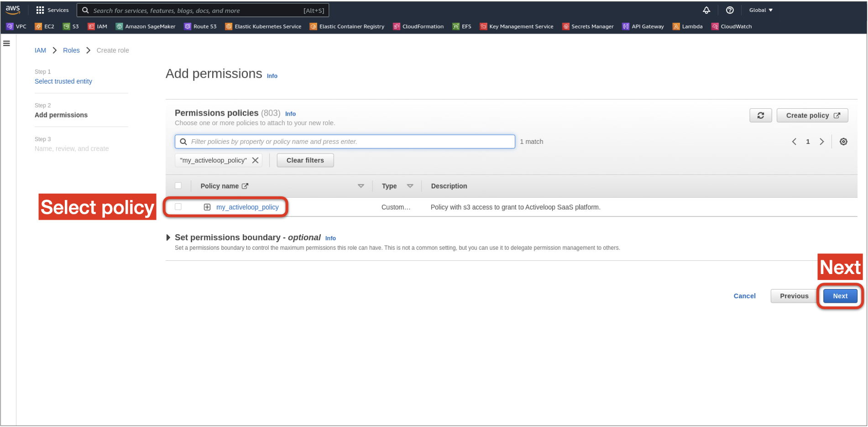Open Lambda from the favorites bar
The width and height of the screenshot is (868, 427).
(x=687, y=26)
